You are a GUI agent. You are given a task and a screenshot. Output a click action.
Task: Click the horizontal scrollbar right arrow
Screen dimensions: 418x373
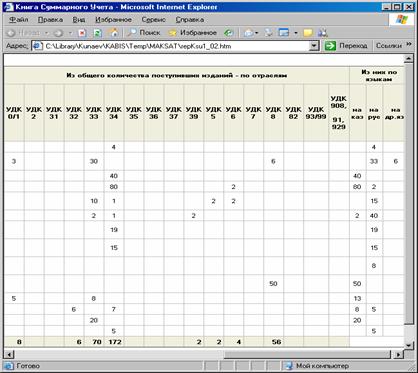point(398,354)
